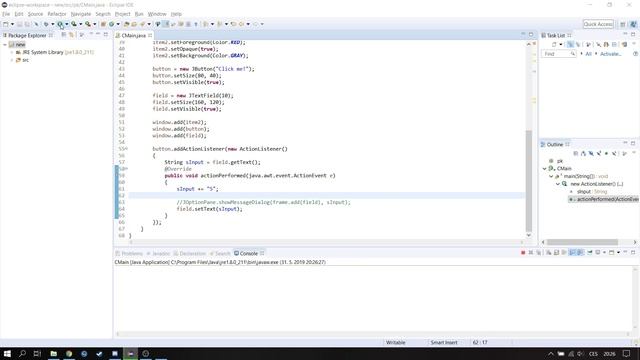This screenshot has height=360, width=640.
Task: Click Terminate red square in Console
Action: pyautogui.click(x=523, y=253)
